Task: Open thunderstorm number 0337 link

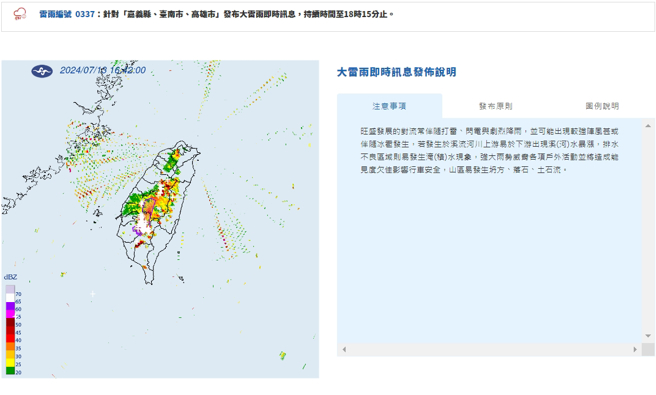Action: (x=67, y=14)
